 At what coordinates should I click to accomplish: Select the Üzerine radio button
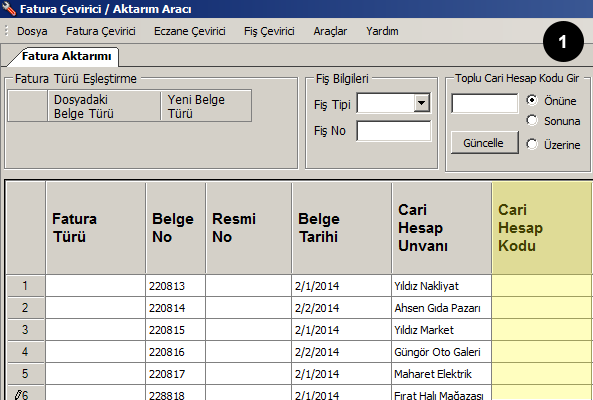532,144
